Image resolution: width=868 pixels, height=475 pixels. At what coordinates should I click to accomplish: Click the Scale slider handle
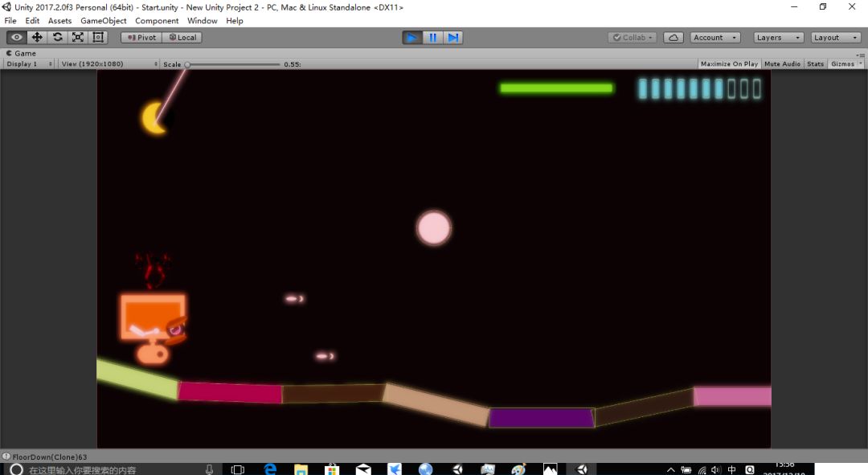click(187, 64)
